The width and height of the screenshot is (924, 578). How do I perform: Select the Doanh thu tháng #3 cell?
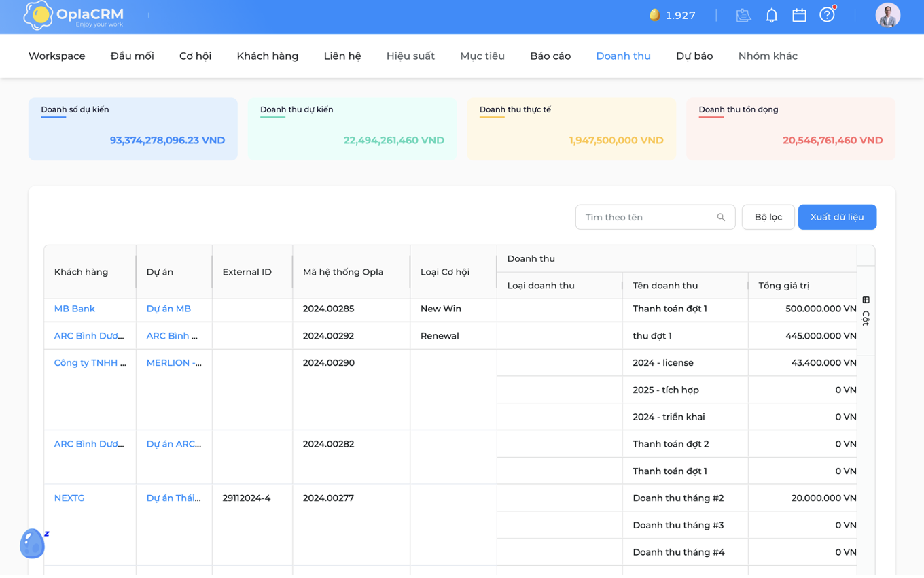point(685,525)
